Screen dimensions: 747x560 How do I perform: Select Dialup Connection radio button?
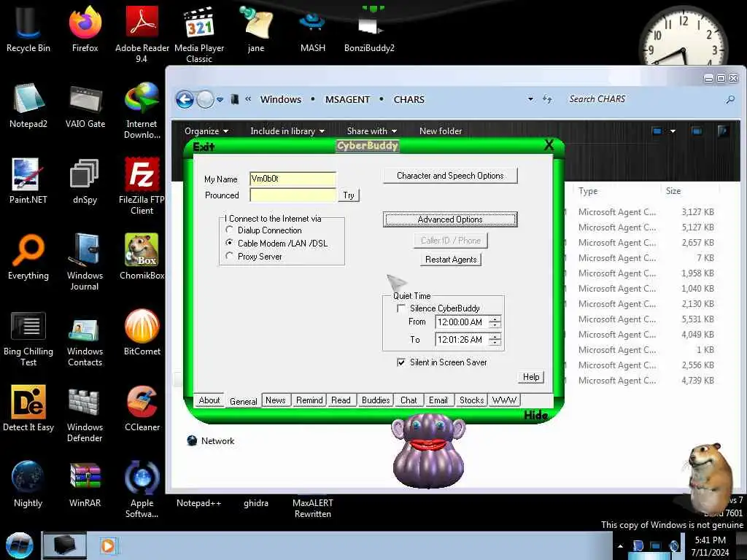pyautogui.click(x=230, y=230)
